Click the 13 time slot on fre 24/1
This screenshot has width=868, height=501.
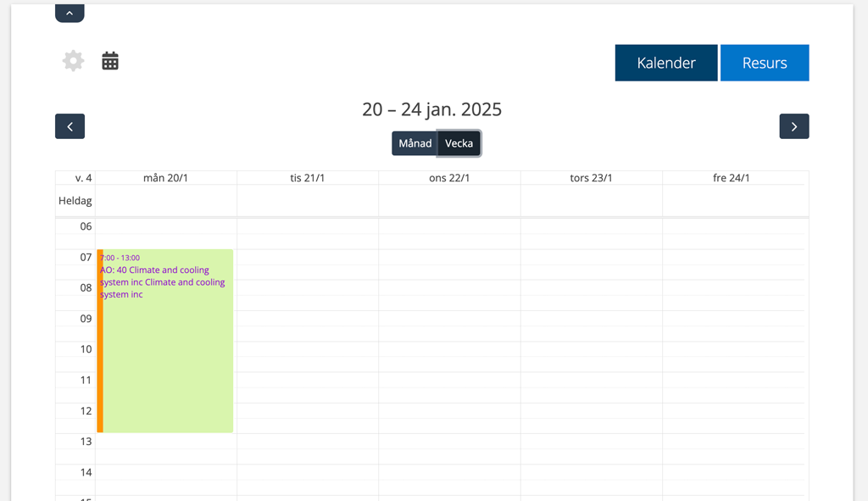(732, 442)
